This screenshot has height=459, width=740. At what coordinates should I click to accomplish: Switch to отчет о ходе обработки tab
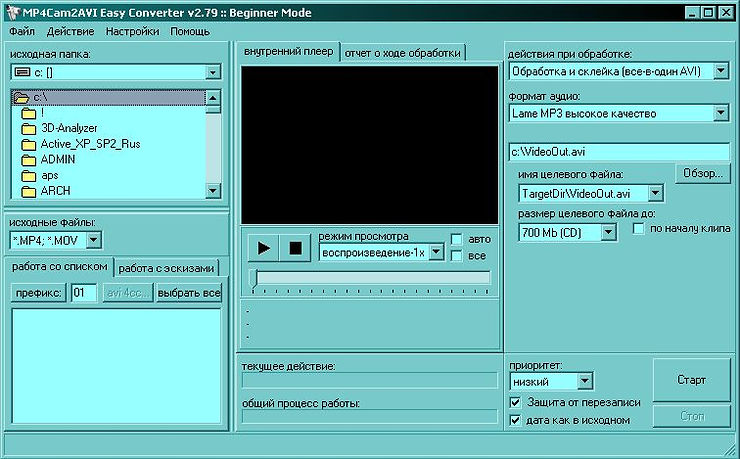click(403, 53)
